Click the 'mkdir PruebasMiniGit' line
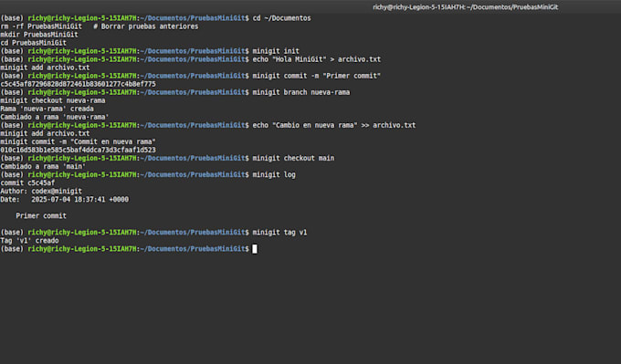The image size is (621, 364). (x=39, y=35)
